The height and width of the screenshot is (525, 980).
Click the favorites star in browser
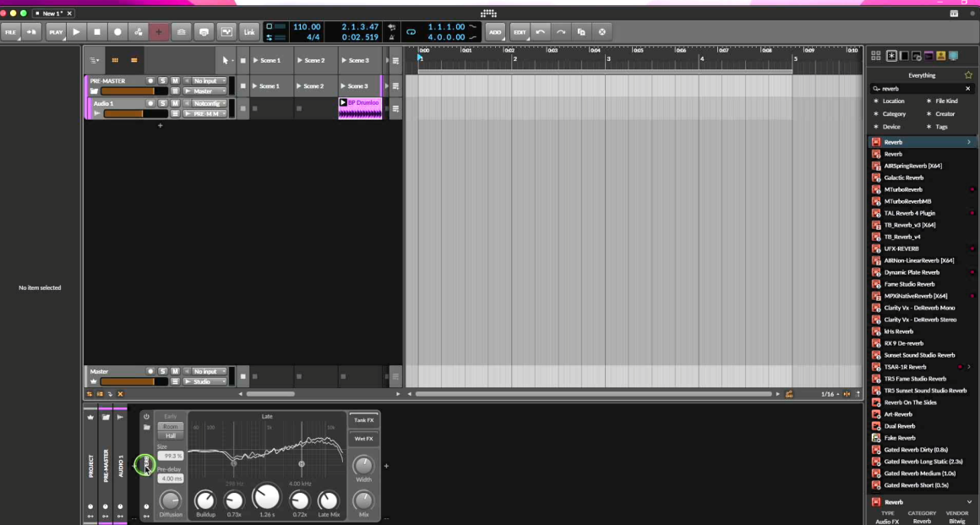[968, 75]
